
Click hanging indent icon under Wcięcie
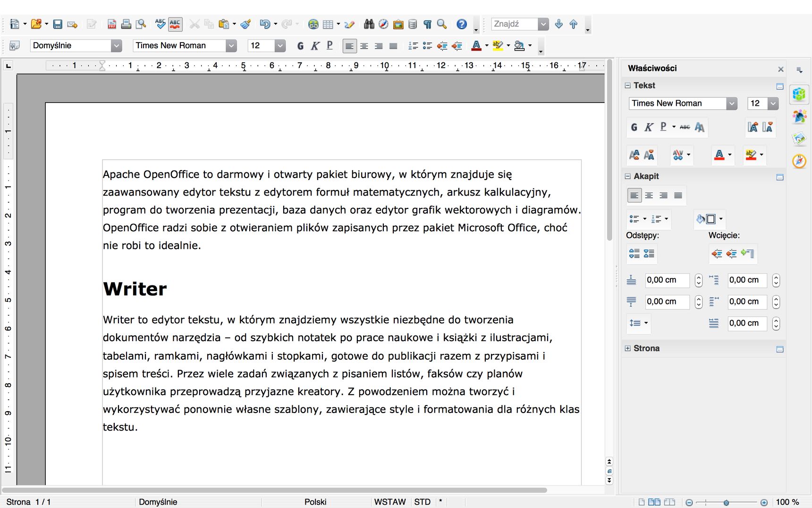(747, 254)
